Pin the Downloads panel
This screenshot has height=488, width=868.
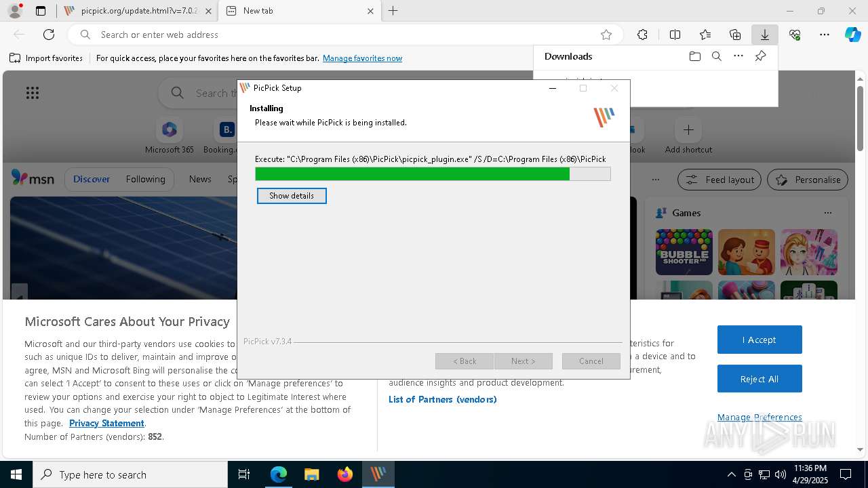(x=760, y=56)
